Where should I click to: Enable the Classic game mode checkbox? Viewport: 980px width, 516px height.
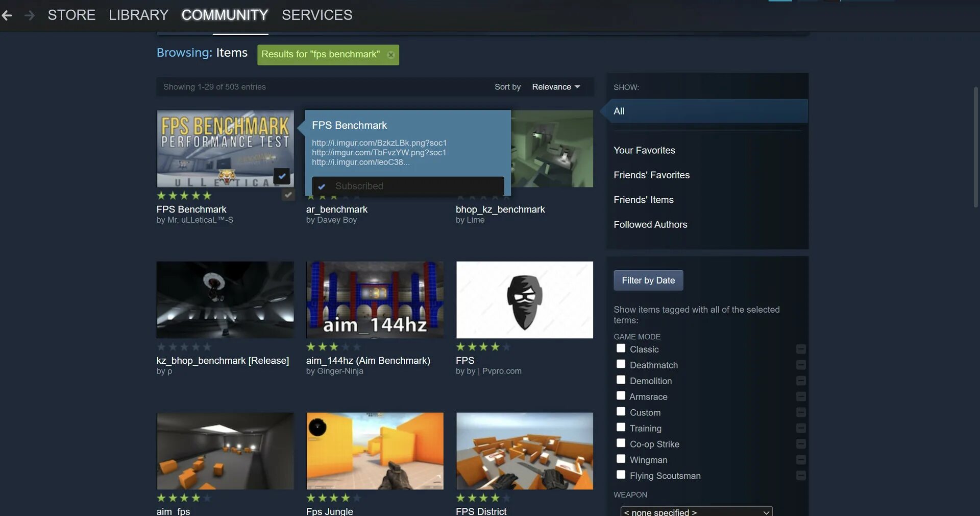point(621,348)
